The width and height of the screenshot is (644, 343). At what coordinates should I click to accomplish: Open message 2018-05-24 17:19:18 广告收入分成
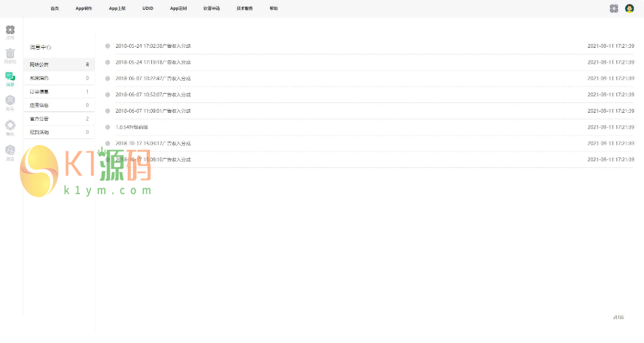[x=153, y=62]
